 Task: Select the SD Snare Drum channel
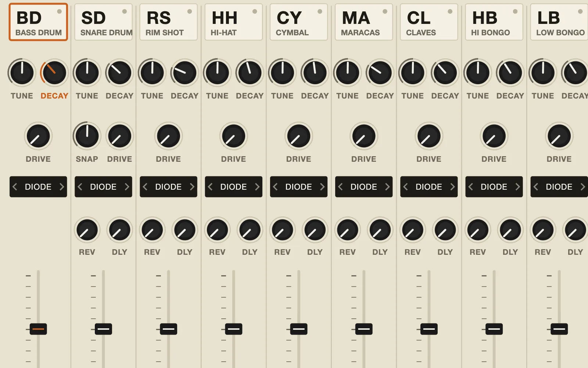(103, 22)
